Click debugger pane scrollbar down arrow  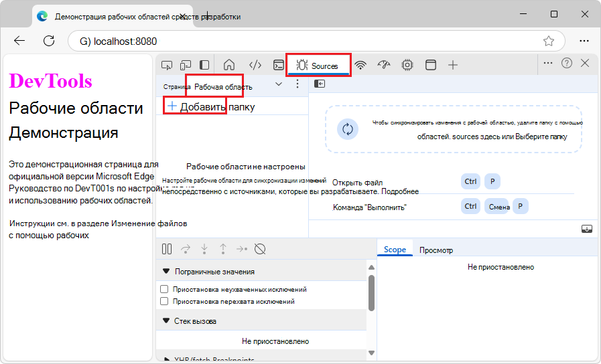(371, 353)
